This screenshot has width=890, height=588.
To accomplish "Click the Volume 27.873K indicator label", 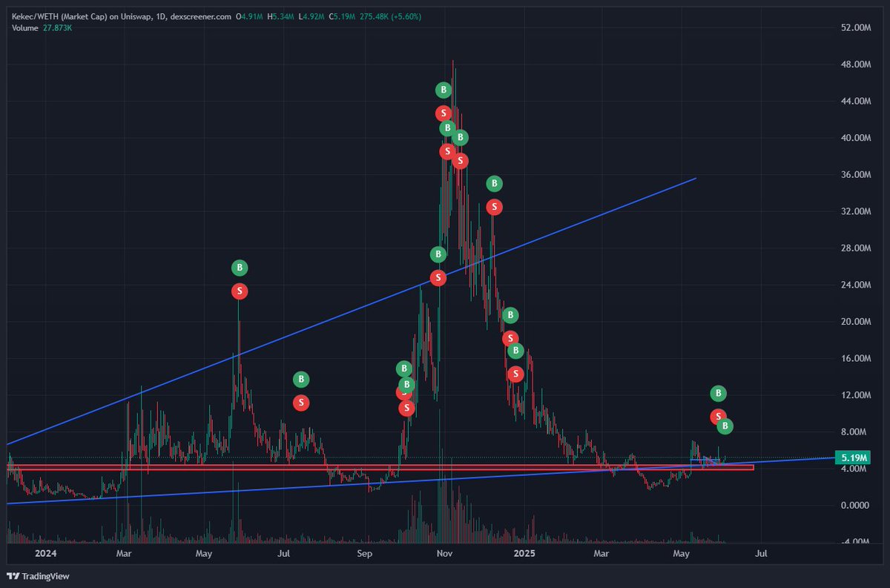I will pos(44,28).
